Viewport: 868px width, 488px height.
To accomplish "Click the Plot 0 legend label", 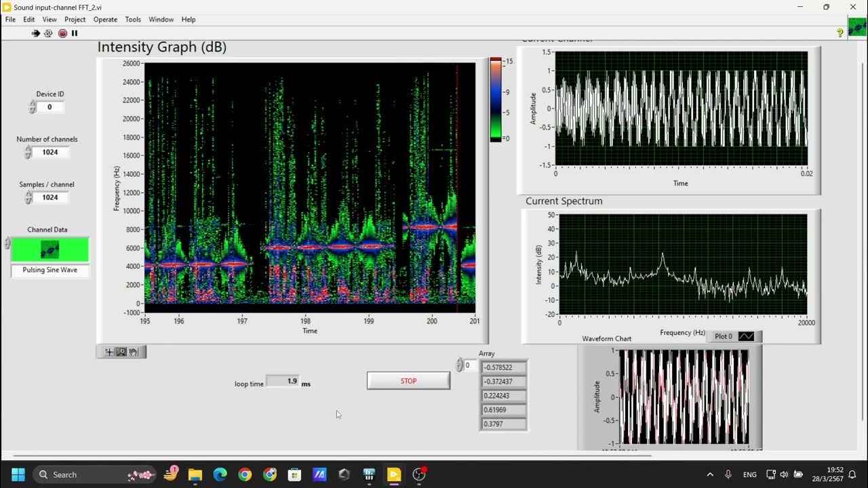I will (x=724, y=336).
